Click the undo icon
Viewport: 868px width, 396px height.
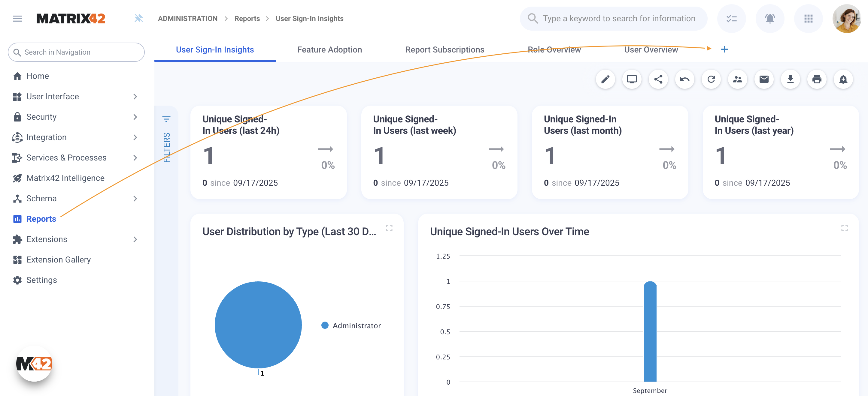[684, 79]
